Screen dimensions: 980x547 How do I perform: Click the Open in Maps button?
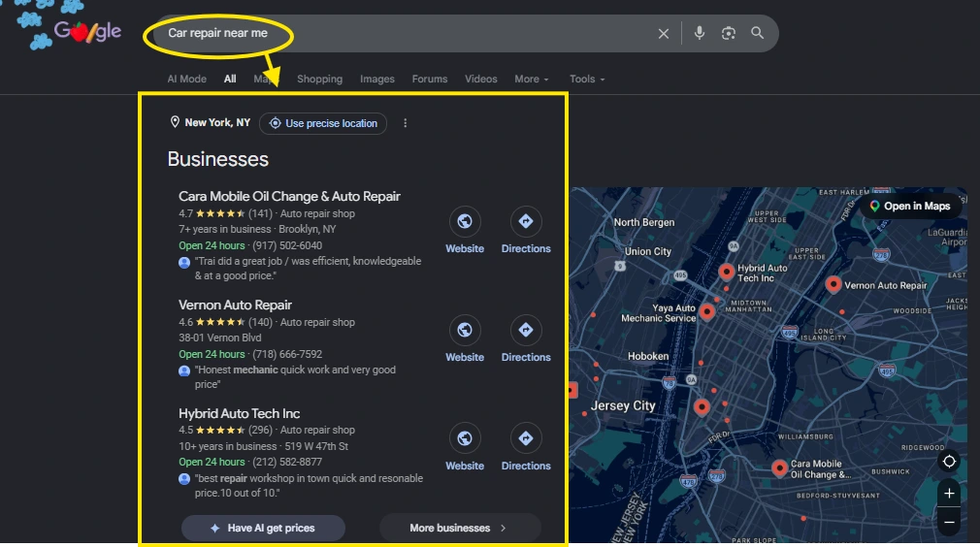910,206
